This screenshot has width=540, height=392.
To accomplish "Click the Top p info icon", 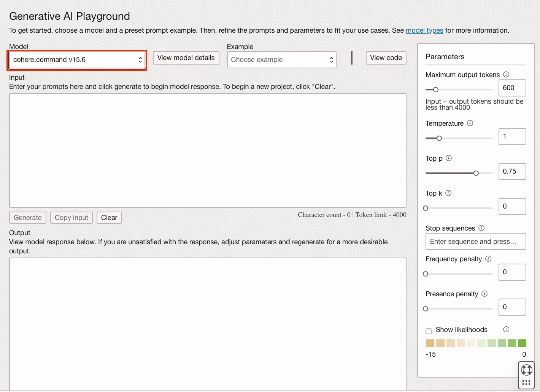I will (449, 158).
